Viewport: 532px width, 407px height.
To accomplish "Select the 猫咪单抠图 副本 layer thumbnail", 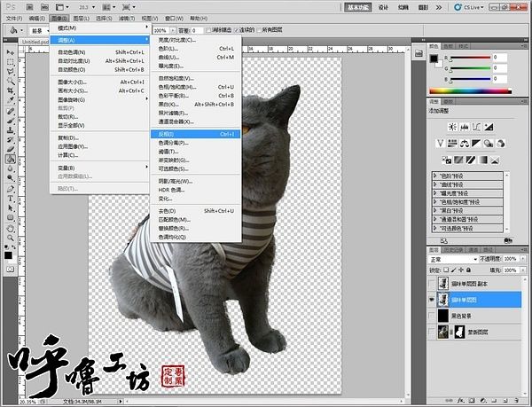I will [443, 284].
